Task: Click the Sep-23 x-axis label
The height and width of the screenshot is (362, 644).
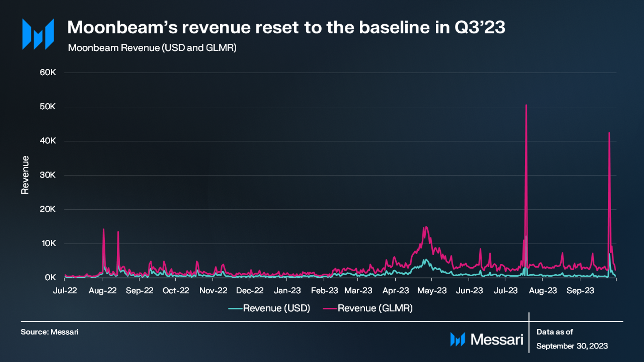Action: (580, 291)
